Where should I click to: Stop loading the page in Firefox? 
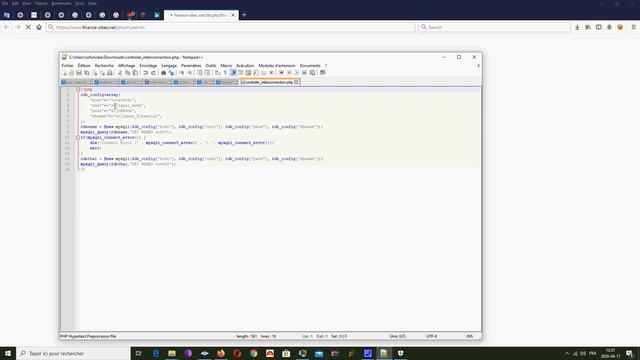pos(28,27)
